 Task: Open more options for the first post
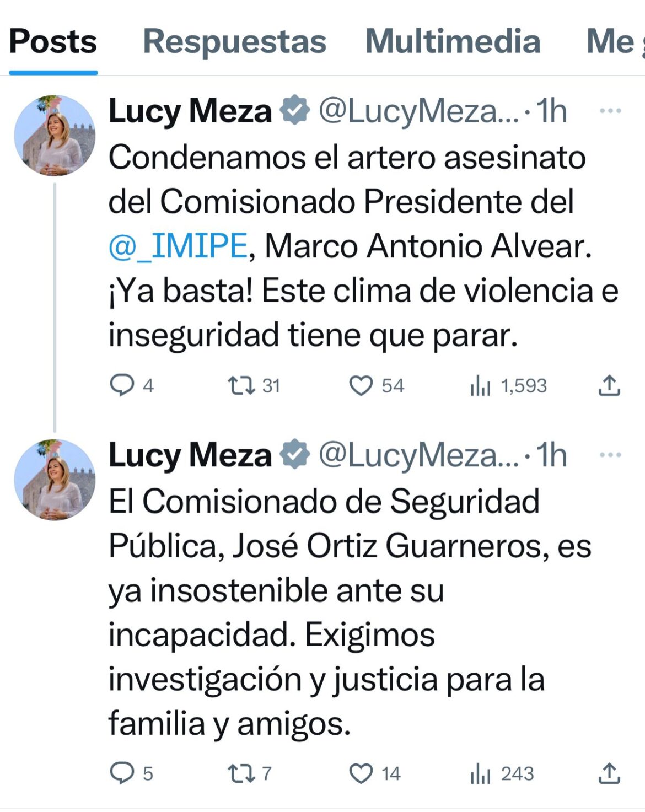[610, 111]
